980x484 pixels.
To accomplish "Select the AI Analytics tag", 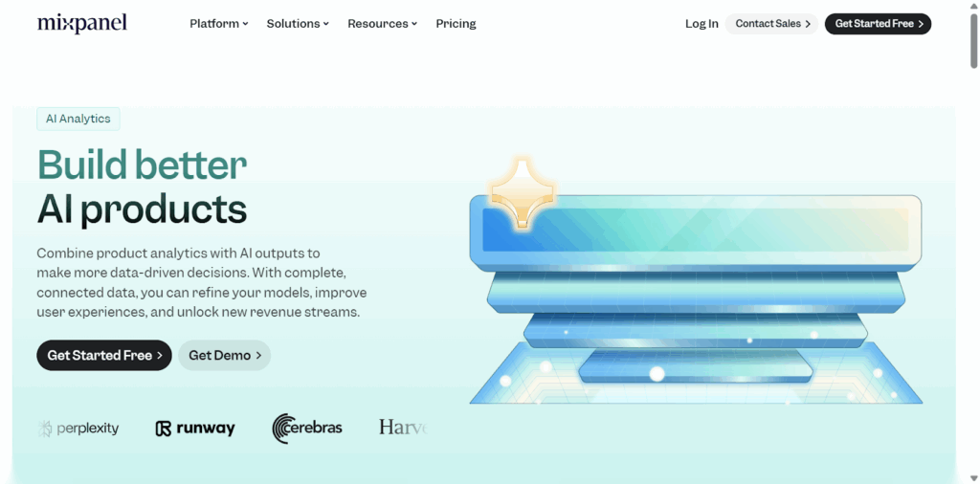I will [78, 119].
